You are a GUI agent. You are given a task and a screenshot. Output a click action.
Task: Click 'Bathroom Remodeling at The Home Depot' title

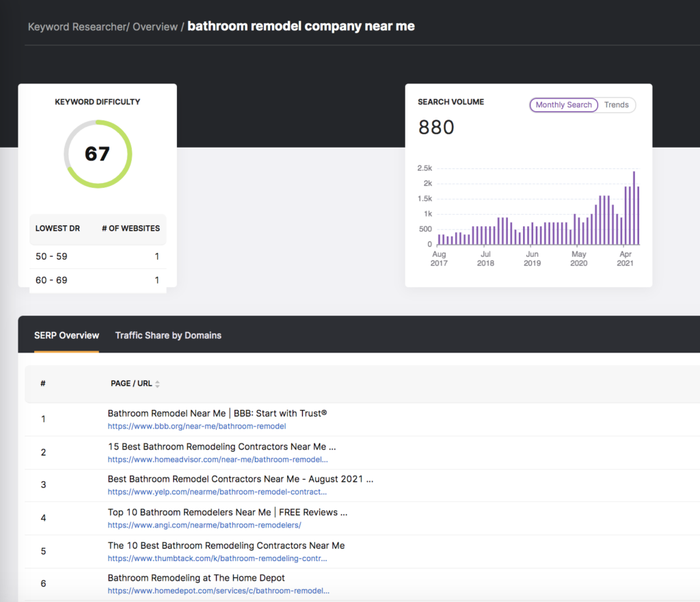click(x=196, y=578)
